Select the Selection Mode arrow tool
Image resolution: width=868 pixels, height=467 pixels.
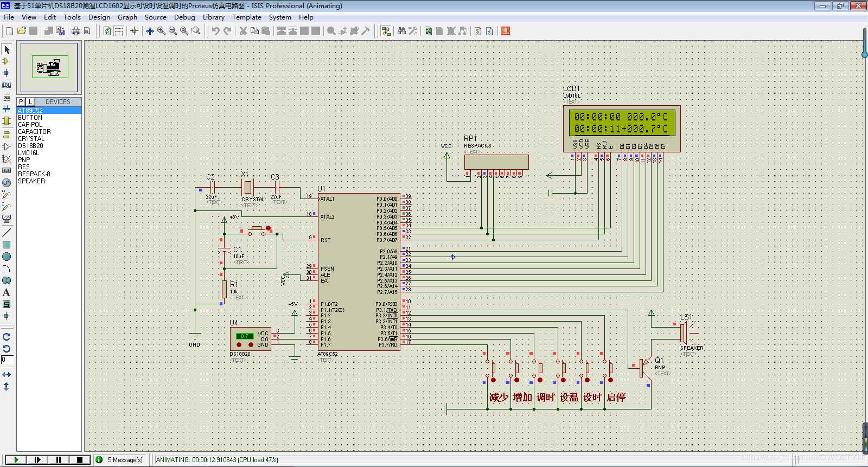pos(7,49)
